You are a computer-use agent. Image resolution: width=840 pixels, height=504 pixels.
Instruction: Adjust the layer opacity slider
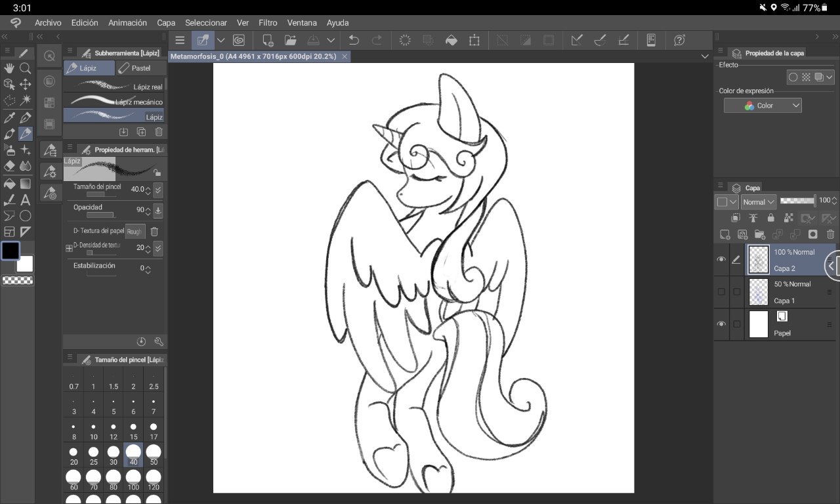tap(797, 200)
